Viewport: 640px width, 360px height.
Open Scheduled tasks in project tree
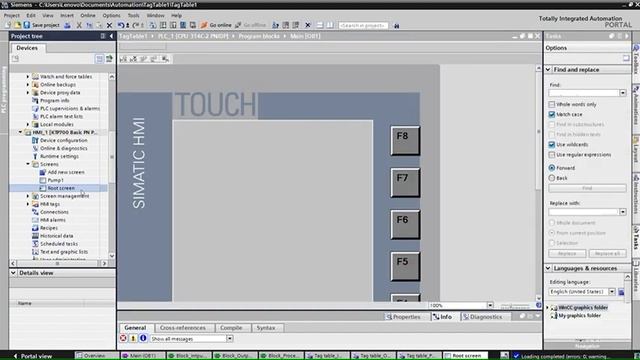pos(58,244)
